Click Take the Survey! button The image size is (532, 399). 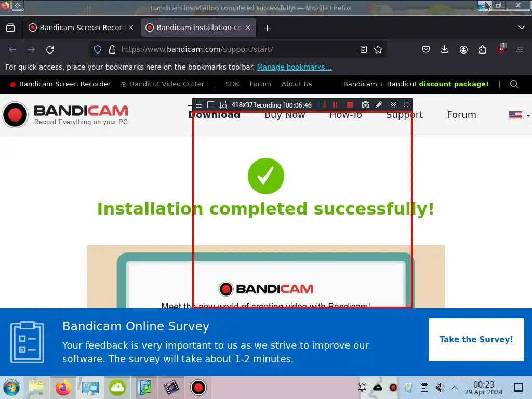tap(476, 340)
